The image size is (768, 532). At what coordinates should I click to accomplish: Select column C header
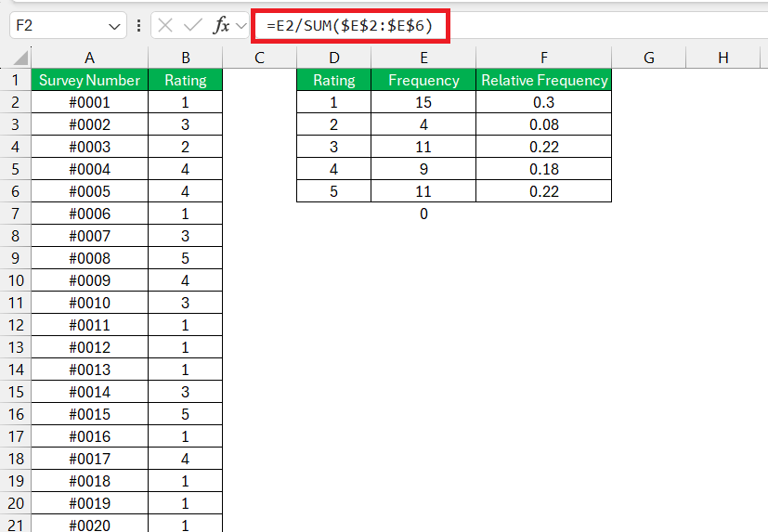point(260,58)
